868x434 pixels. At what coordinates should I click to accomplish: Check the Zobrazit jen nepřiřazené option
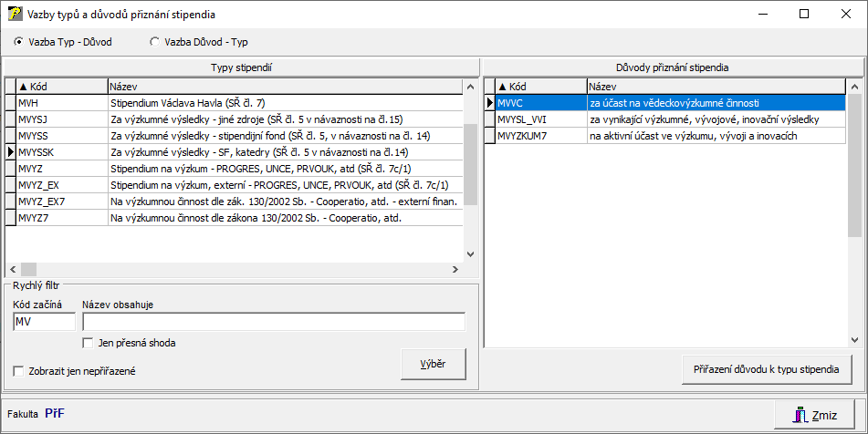pyautogui.click(x=19, y=371)
